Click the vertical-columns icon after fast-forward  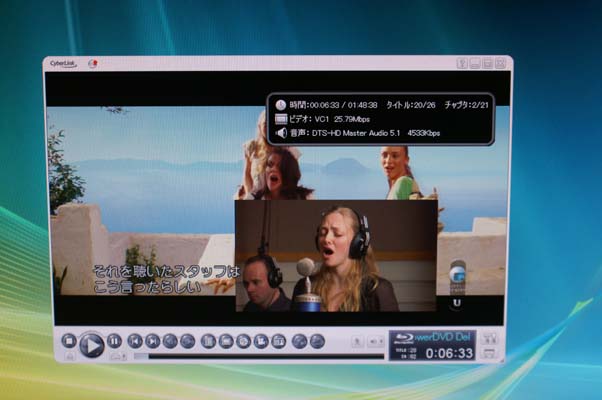tap(208, 341)
